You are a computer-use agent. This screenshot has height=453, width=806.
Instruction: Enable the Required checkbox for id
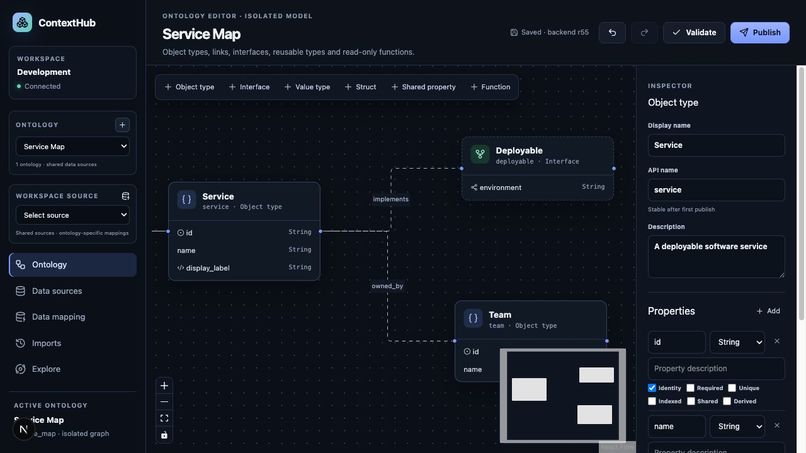click(x=690, y=388)
